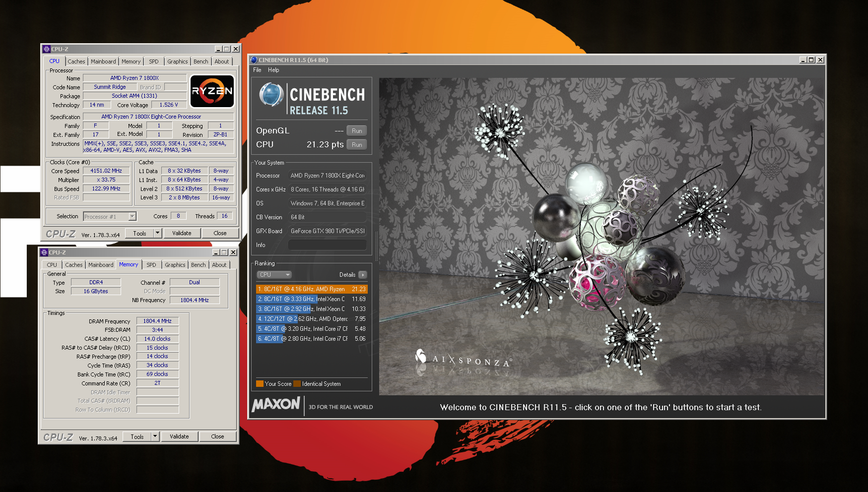The image size is (868, 492).
Task: Select Mainboard tab in bottom CPU-Z window
Action: pos(101,265)
